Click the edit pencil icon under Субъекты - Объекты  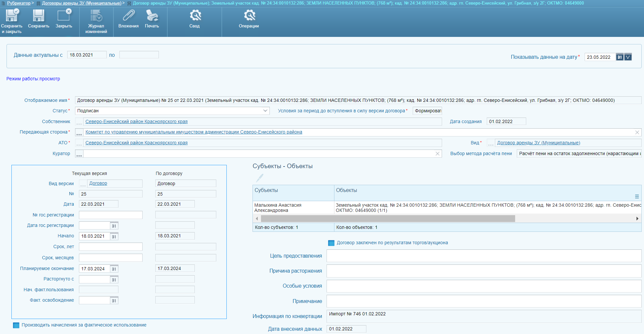(259, 178)
